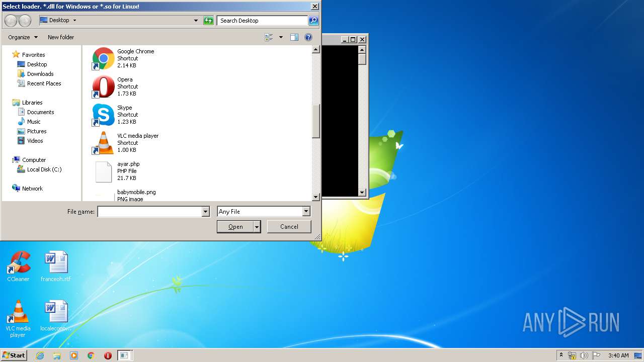Viewport: 644px width, 362px height.
Task: Focus the File name text field
Action: coord(149,212)
